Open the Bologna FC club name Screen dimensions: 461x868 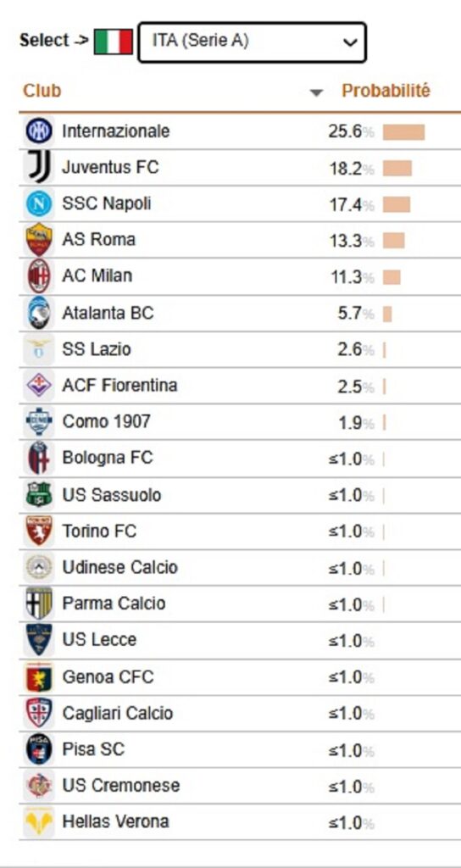tap(108, 459)
